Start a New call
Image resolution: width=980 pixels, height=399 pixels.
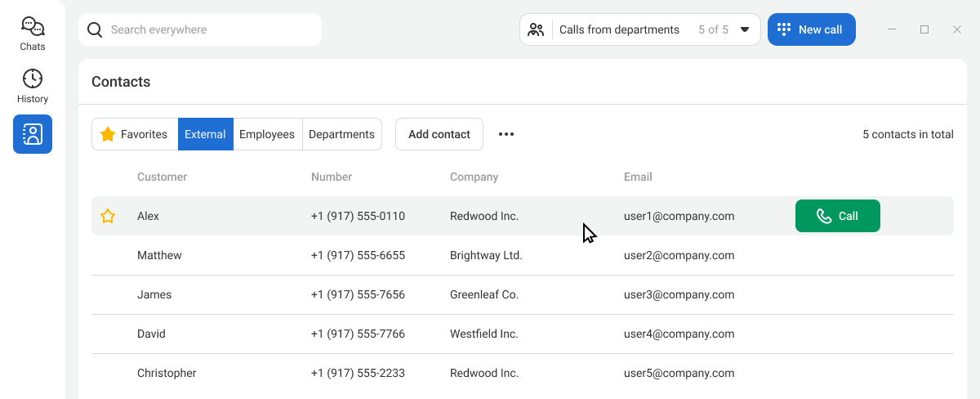coord(812,29)
